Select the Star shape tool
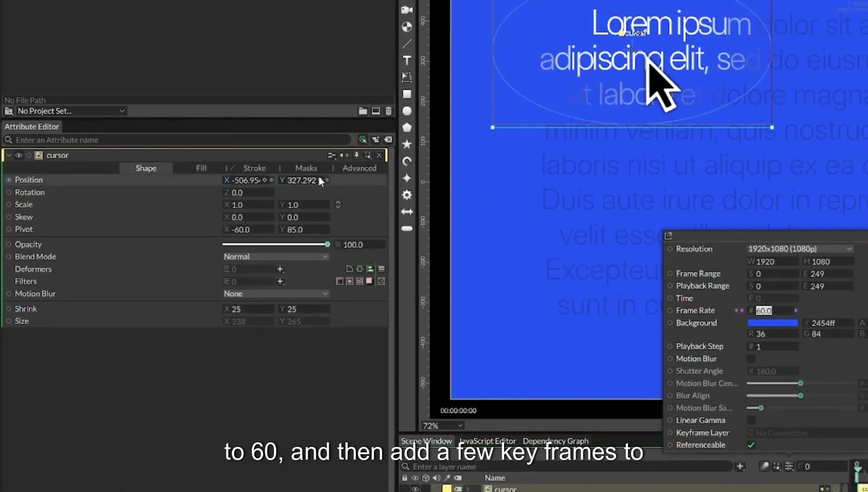The width and height of the screenshot is (868, 492). coord(407,144)
